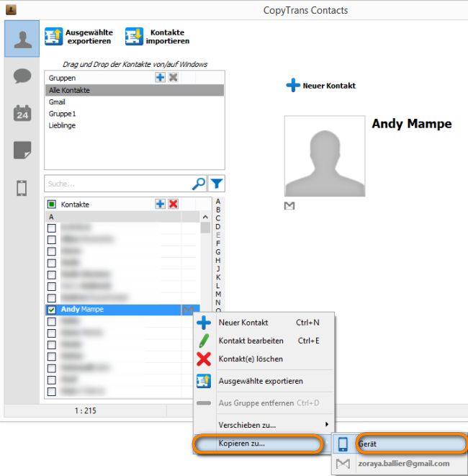Open the Messages speech bubble section
The height and width of the screenshot is (476, 468).
pos(22,76)
